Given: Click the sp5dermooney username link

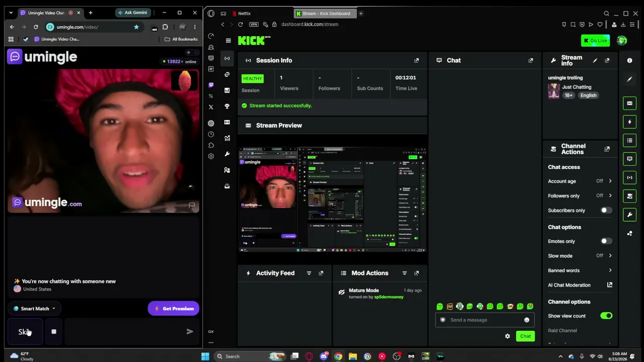Looking at the screenshot, I should [x=389, y=297].
